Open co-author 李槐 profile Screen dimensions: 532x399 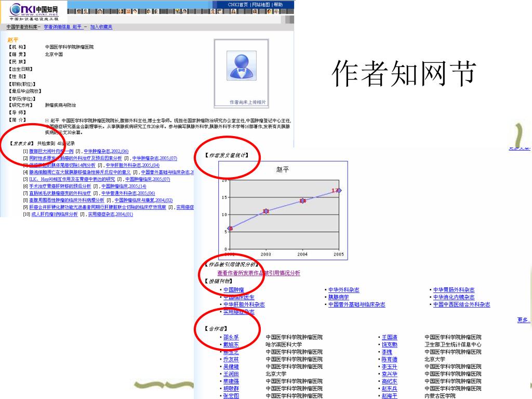click(387, 352)
